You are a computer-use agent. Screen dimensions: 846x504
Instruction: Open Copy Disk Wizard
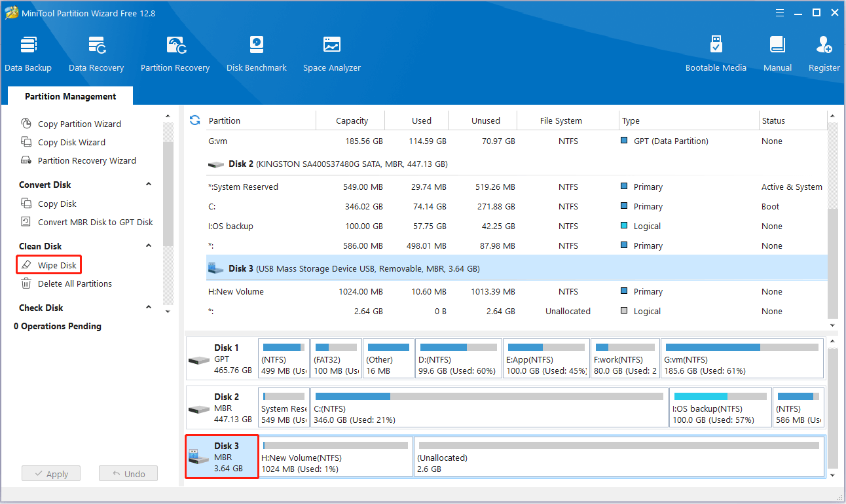point(71,142)
